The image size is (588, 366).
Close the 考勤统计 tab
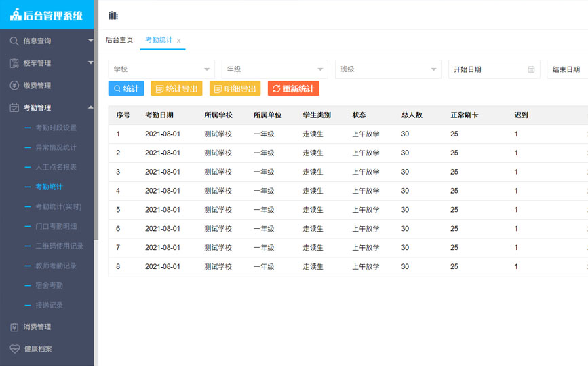[178, 41]
